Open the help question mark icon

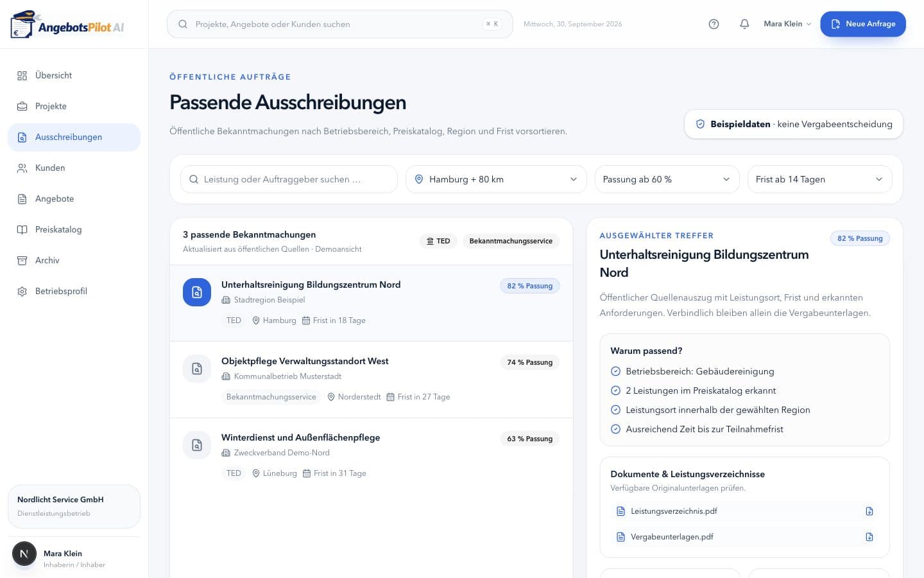point(714,24)
